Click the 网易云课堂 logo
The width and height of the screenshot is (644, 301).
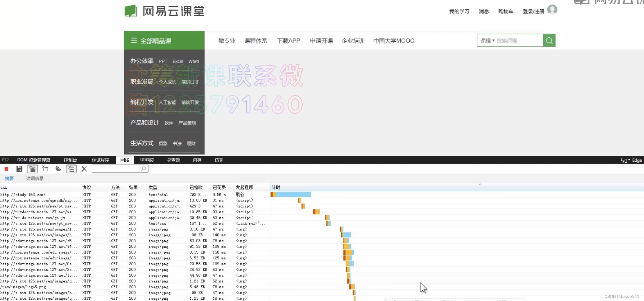[164, 11]
